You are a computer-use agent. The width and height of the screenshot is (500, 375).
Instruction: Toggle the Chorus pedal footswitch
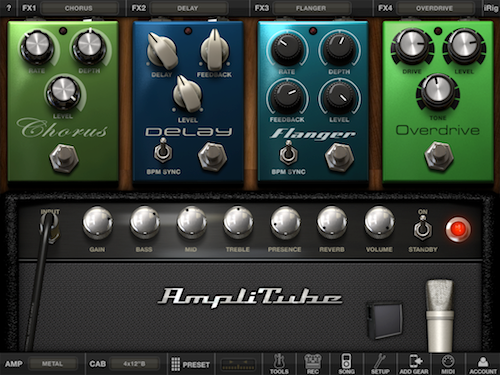coord(64,158)
